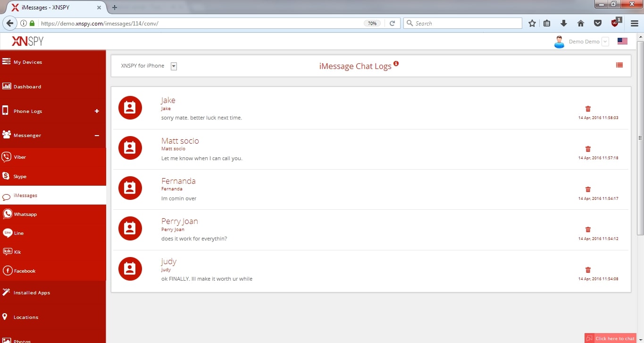
Task: Select Skype under Messenger
Action: (53, 176)
